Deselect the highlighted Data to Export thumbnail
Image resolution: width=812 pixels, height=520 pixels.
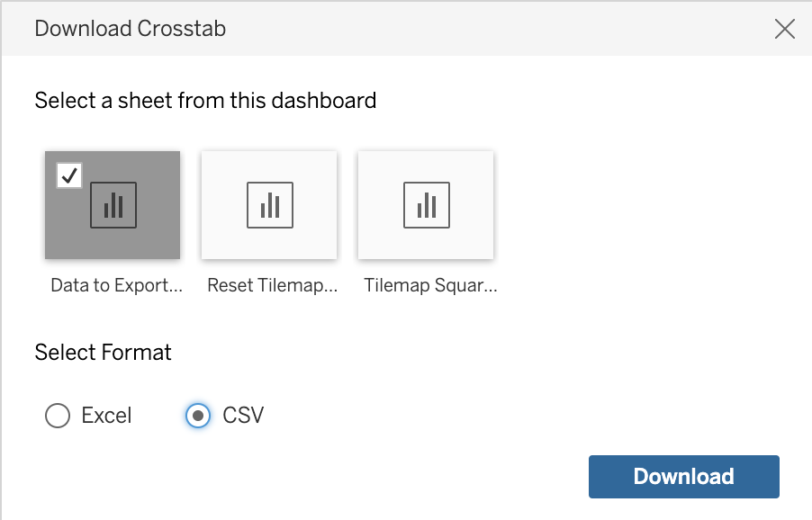pos(113,205)
